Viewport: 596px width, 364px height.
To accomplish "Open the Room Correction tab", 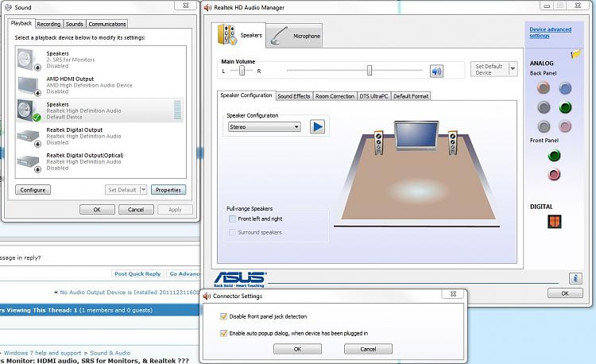I will pos(335,96).
